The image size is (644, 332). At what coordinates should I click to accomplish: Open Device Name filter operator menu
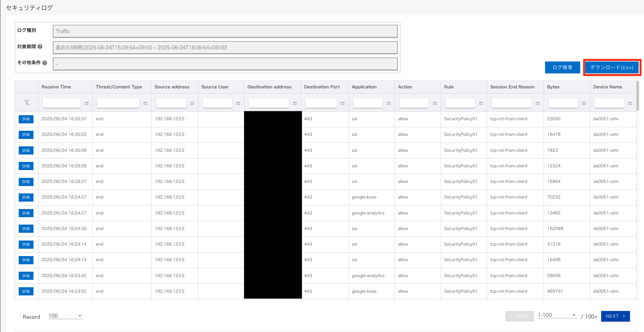coord(630,103)
